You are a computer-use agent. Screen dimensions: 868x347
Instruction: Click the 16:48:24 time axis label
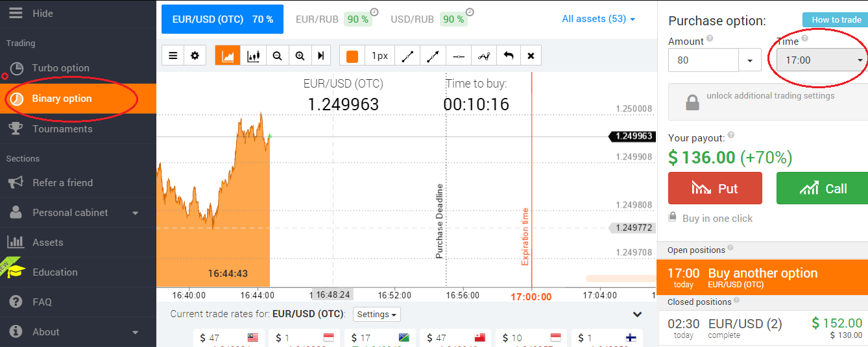tap(332, 295)
